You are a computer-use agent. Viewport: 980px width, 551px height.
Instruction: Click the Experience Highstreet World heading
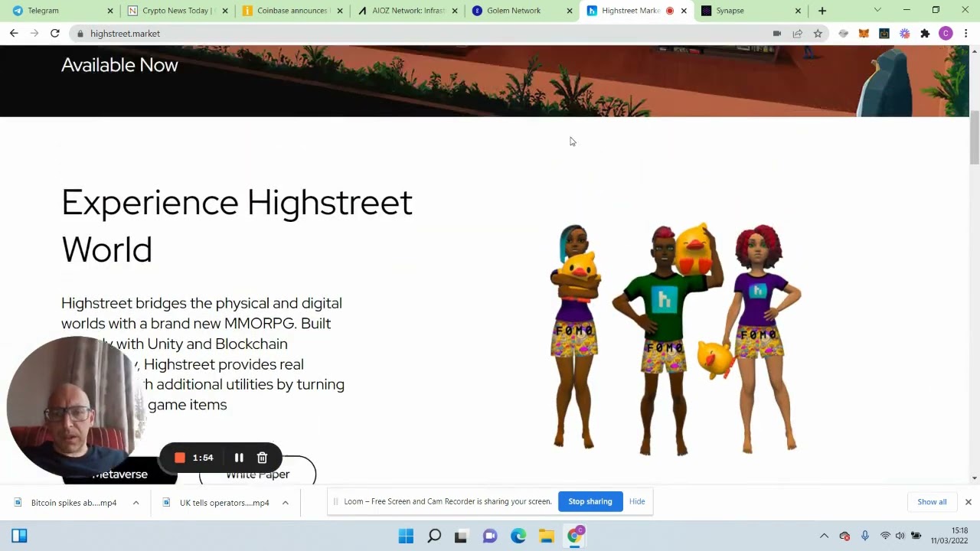[x=237, y=226]
